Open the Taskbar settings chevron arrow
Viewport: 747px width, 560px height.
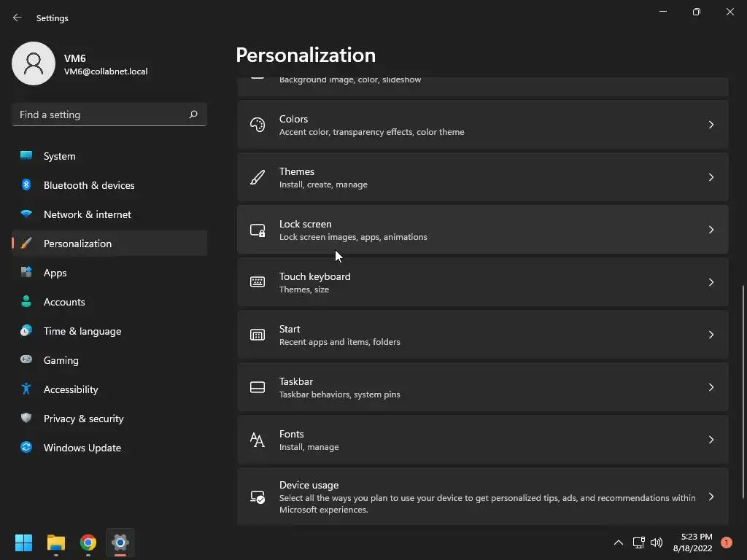pos(711,387)
